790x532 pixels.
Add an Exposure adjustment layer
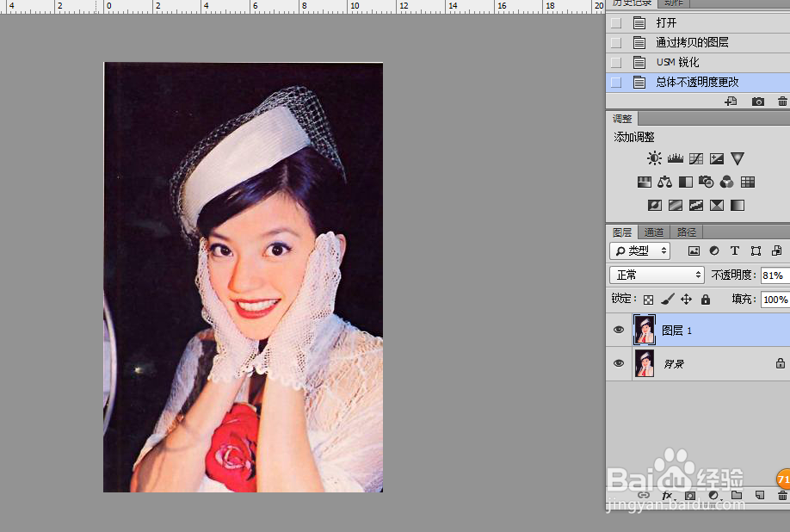pyautogui.click(x=717, y=159)
